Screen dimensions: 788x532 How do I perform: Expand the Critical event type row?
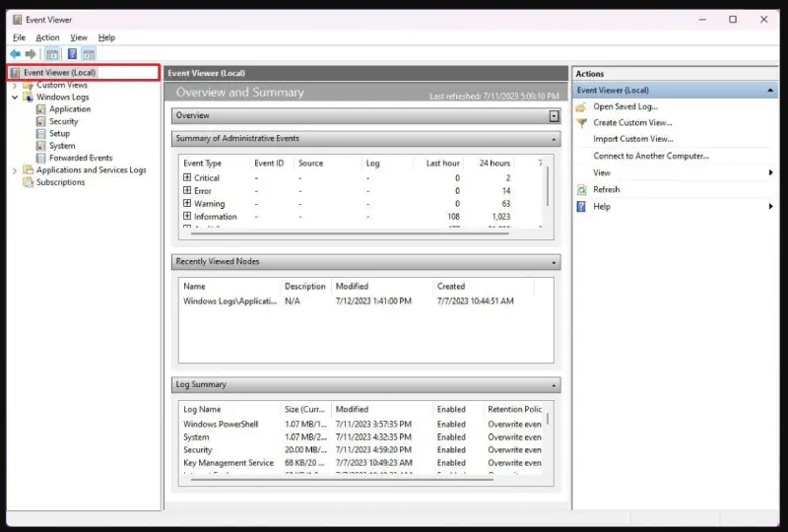point(187,177)
